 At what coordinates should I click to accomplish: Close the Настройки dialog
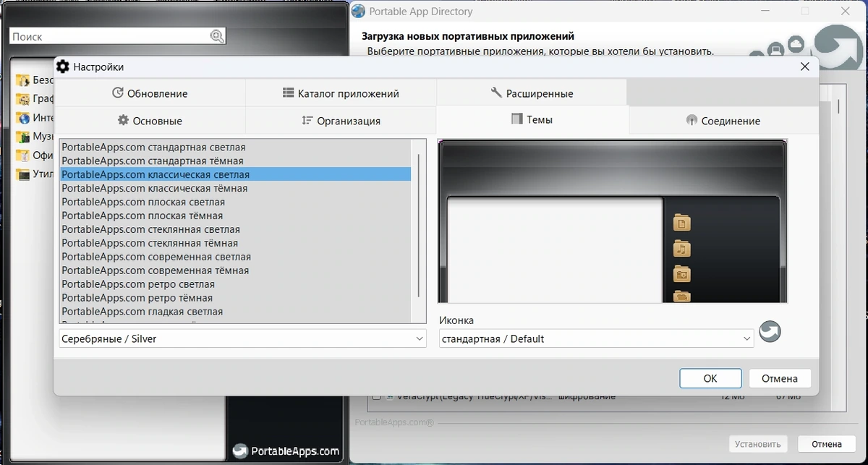[804, 67]
